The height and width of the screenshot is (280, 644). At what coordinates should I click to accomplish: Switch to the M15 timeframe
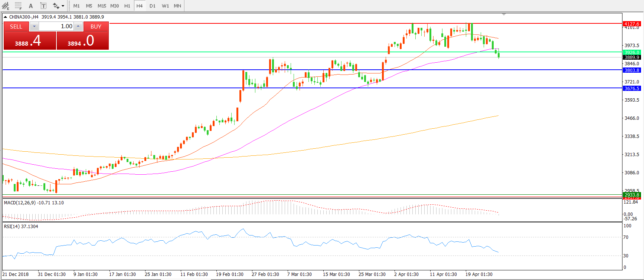tap(102, 6)
